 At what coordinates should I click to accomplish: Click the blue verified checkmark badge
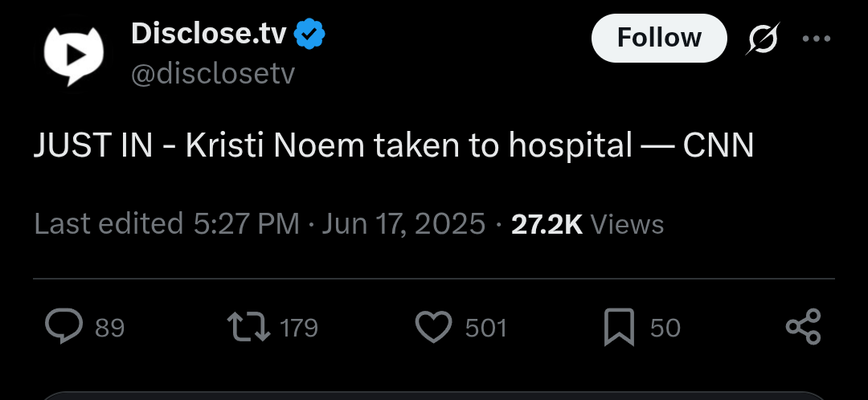coord(309,35)
